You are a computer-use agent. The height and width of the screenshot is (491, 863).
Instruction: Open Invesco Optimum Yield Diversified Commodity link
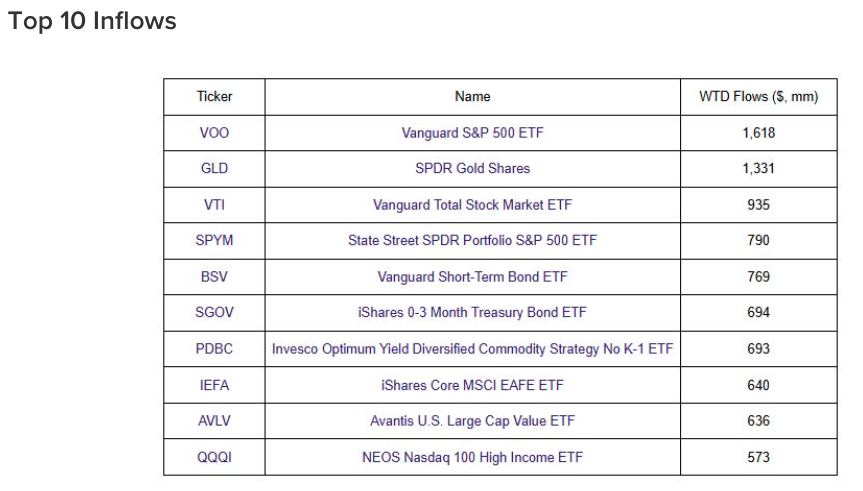point(472,349)
